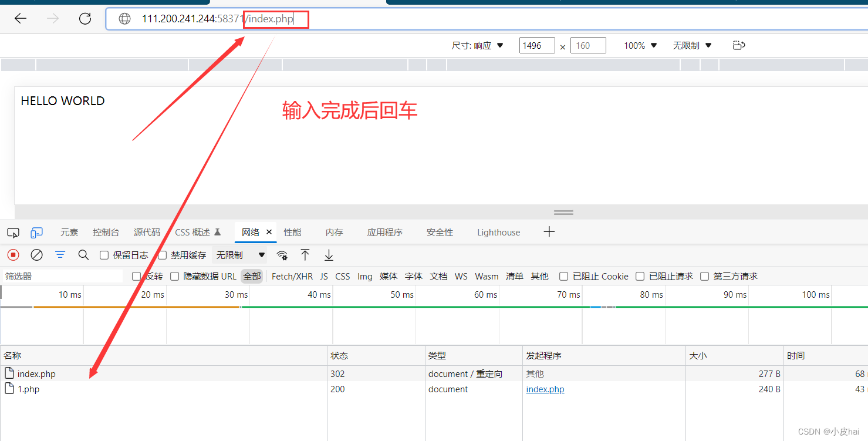
Task: Open the Lighthouse tab
Action: click(x=498, y=233)
